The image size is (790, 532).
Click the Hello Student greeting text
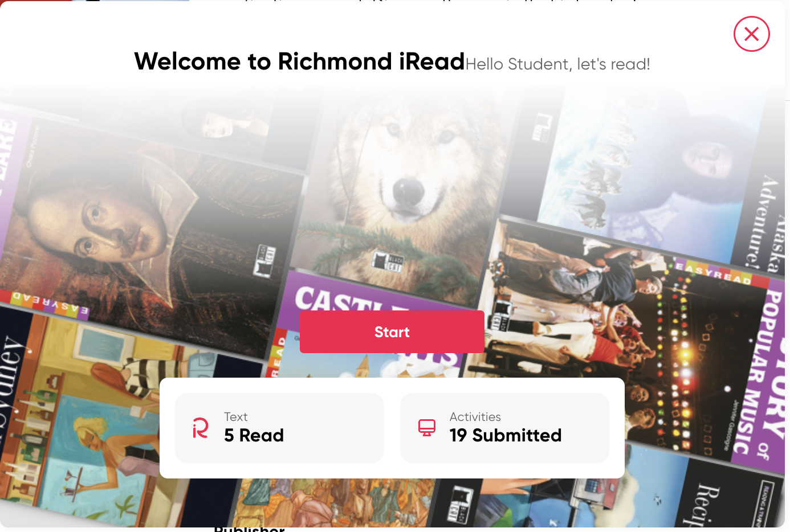(557, 64)
